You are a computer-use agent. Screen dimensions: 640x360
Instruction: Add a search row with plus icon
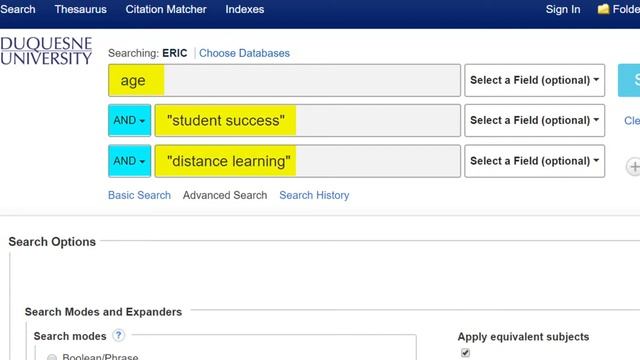634,167
